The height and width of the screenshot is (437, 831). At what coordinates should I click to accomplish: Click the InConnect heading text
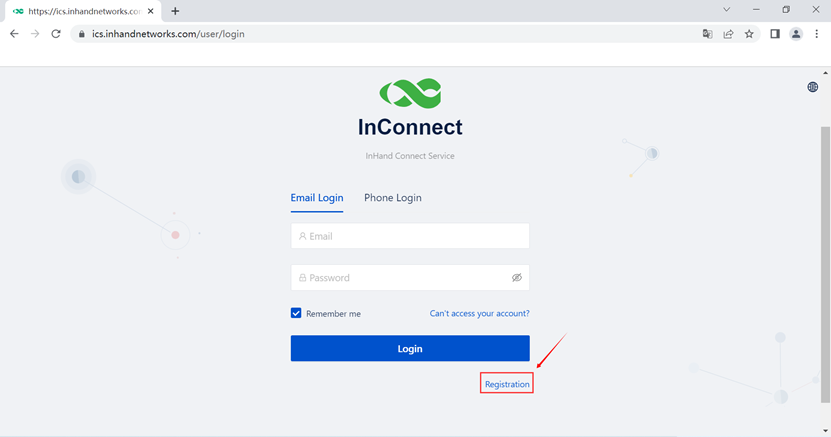pyautogui.click(x=410, y=127)
